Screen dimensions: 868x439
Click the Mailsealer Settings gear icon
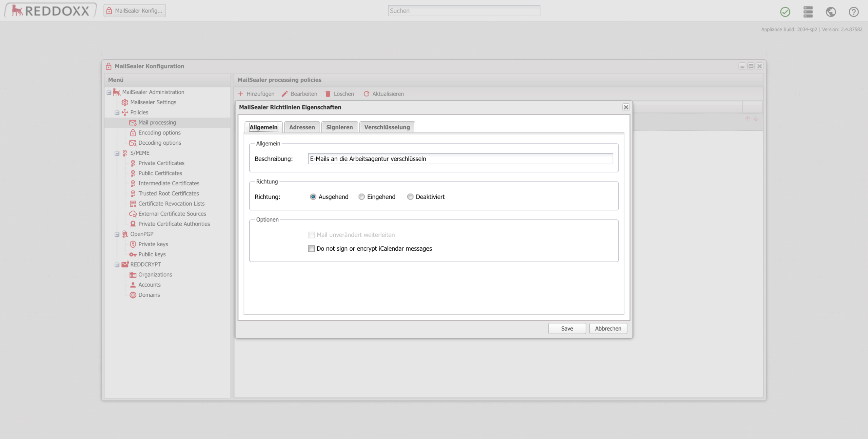click(125, 102)
